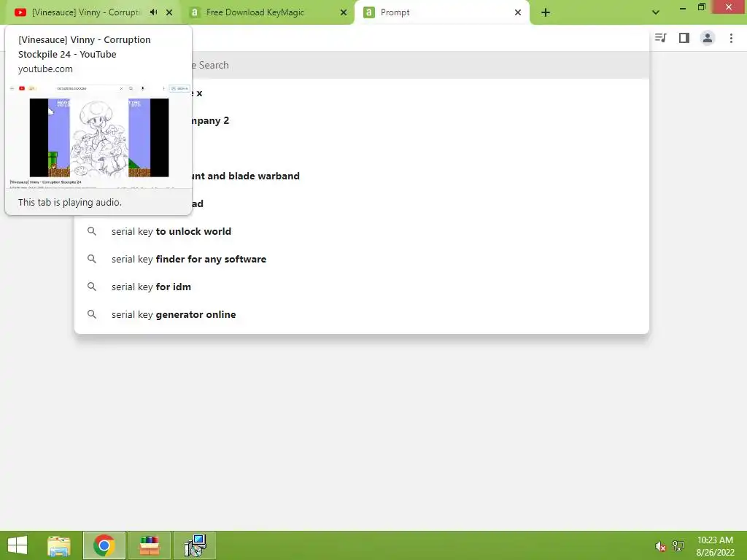Image resolution: width=747 pixels, height=560 pixels.
Task: Click the network tray icon
Action: coord(678,545)
